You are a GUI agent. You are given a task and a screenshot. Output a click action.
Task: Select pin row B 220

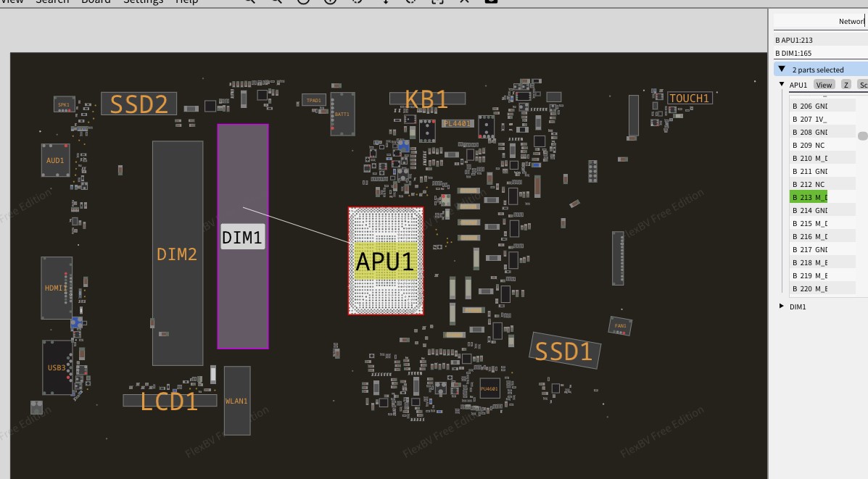822,288
